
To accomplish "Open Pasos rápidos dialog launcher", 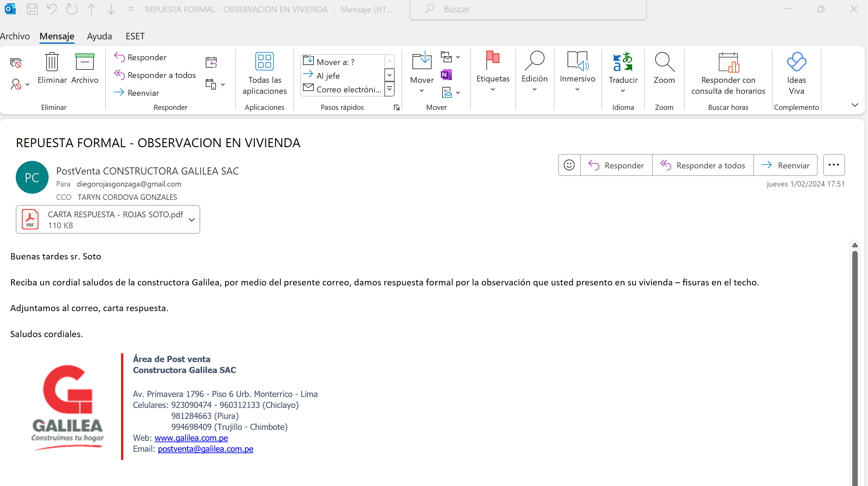I will (x=396, y=107).
